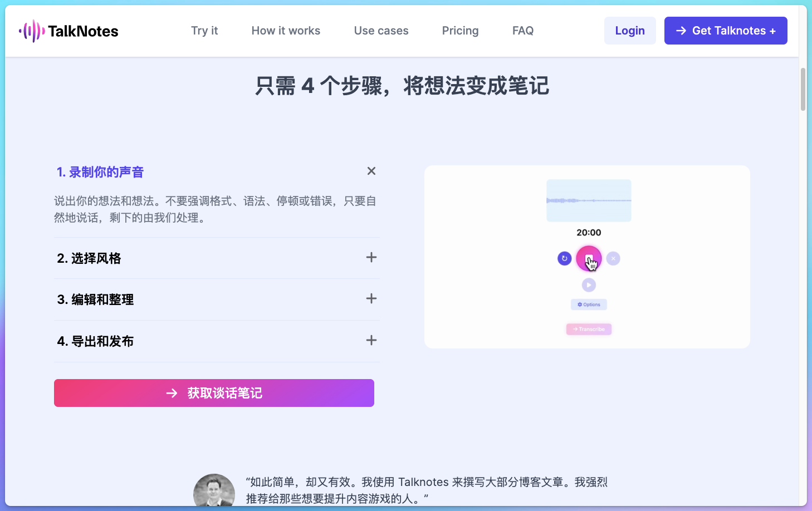Click the 获取谈话笔记 gradient button
812x511 pixels.
coord(214,393)
